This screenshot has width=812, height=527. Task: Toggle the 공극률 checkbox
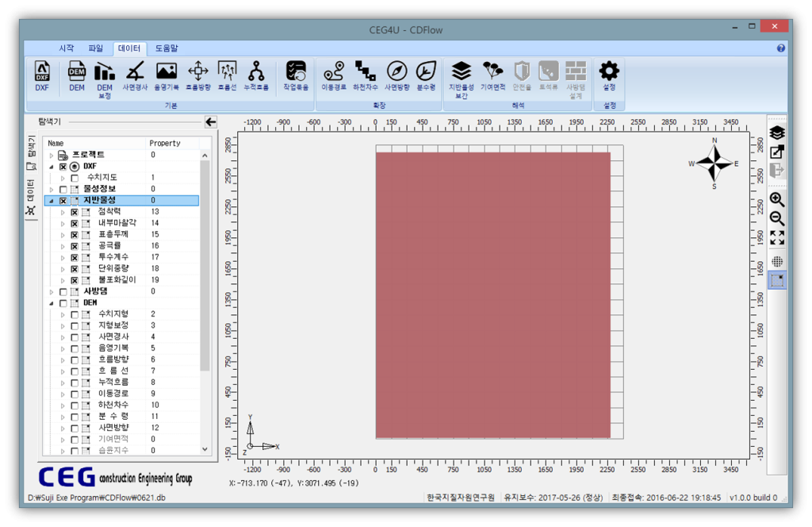(75, 246)
